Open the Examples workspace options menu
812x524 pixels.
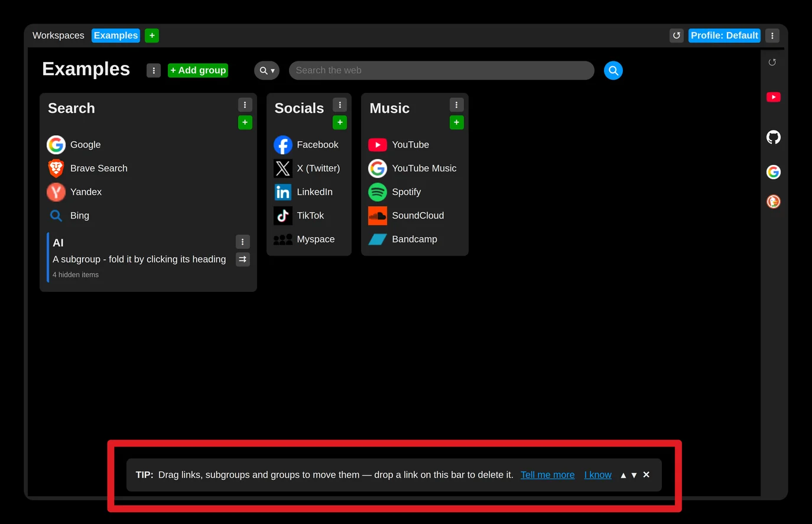click(x=154, y=70)
